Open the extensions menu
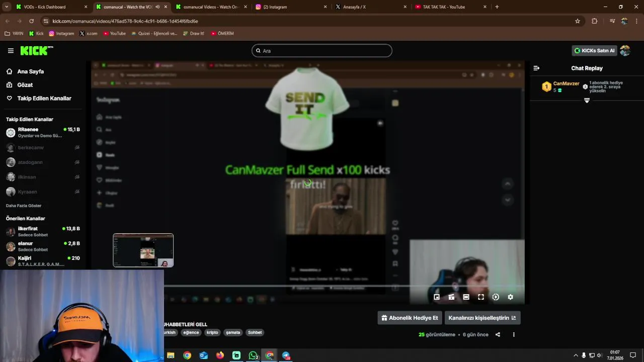Image resolution: width=644 pixels, height=362 pixels. [595, 21]
